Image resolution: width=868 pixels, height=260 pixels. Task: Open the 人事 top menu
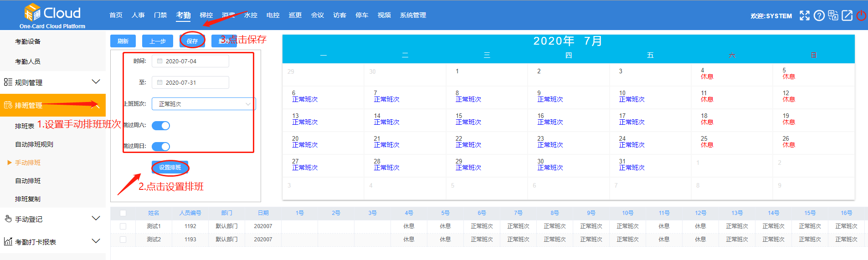point(138,15)
